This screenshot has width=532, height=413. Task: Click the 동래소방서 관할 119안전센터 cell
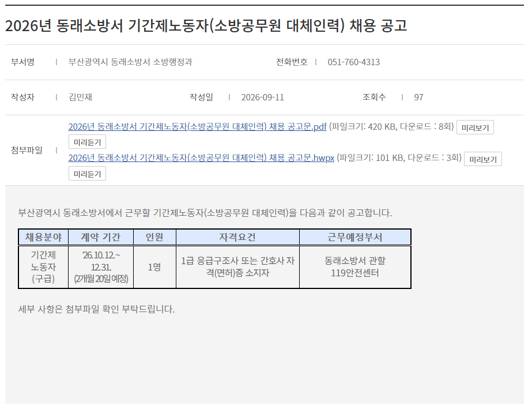[355, 267]
